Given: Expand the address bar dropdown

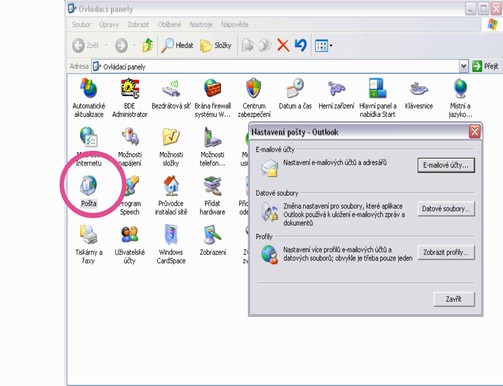Looking at the screenshot, I should click(463, 66).
